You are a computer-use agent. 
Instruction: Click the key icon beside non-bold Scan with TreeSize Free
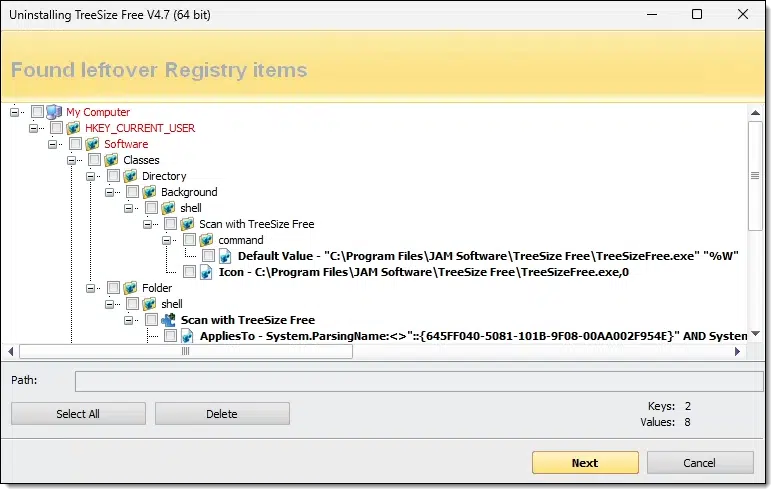(187, 224)
